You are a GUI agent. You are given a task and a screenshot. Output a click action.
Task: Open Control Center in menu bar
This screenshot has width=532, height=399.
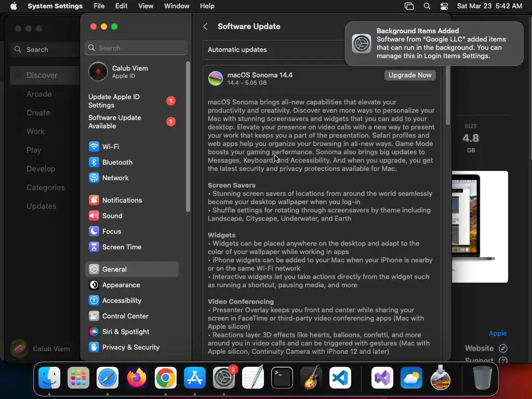click(444, 6)
